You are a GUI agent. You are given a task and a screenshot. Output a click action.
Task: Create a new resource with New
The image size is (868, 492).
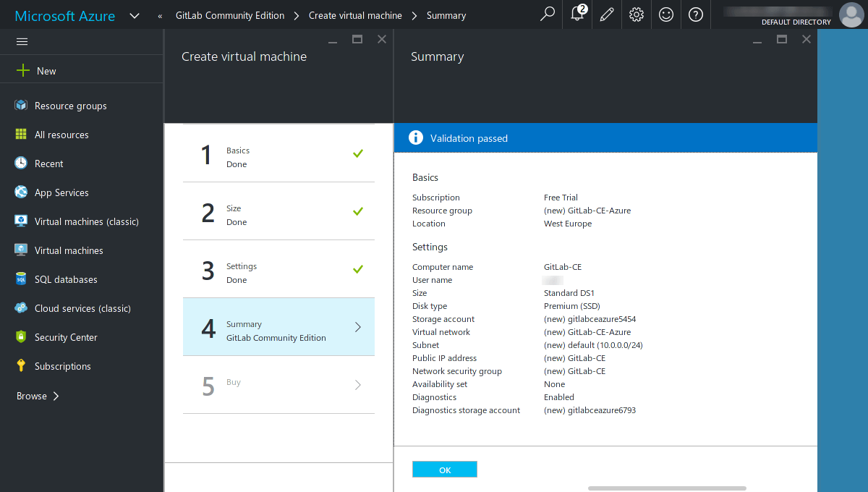point(36,70)
